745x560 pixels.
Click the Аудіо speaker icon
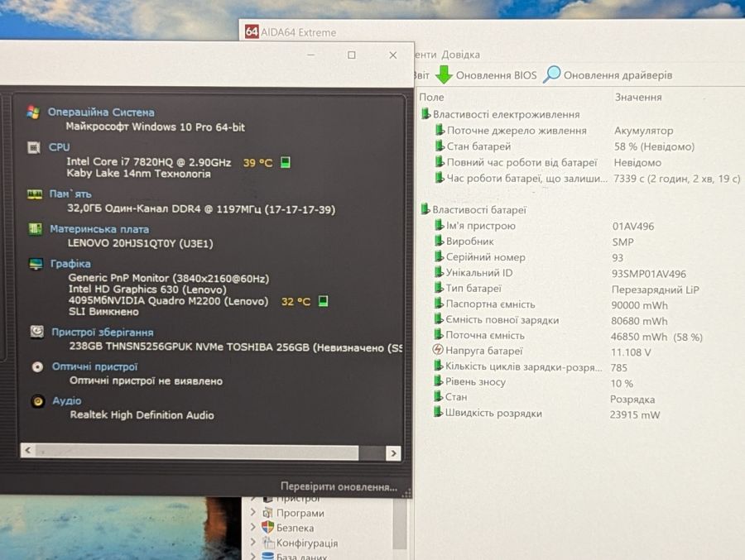click(x=38, y=401)
